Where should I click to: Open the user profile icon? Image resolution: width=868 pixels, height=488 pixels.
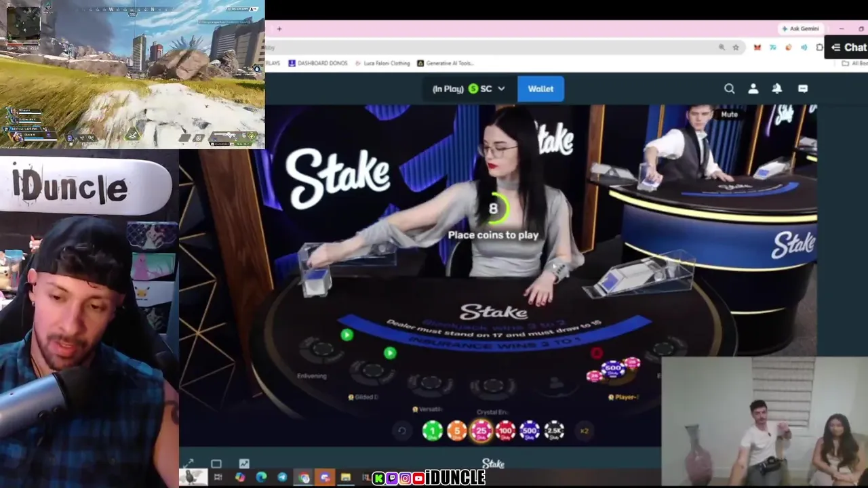[753, 89]
